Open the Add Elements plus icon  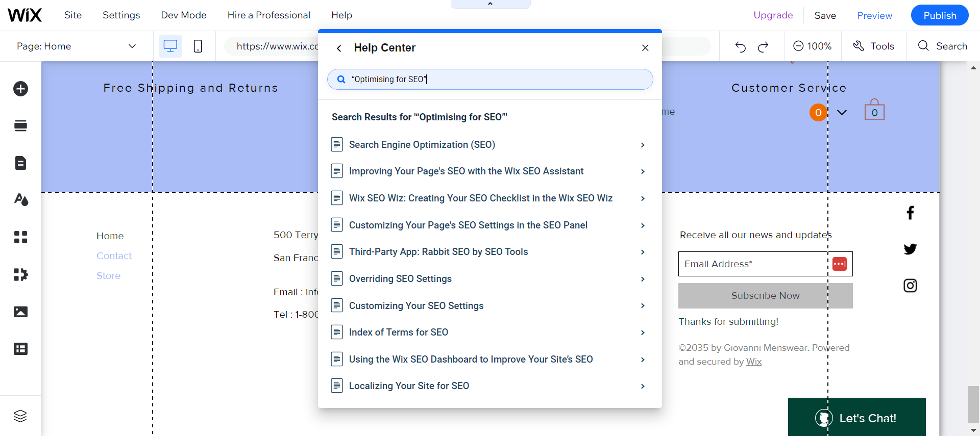point(20,89)
